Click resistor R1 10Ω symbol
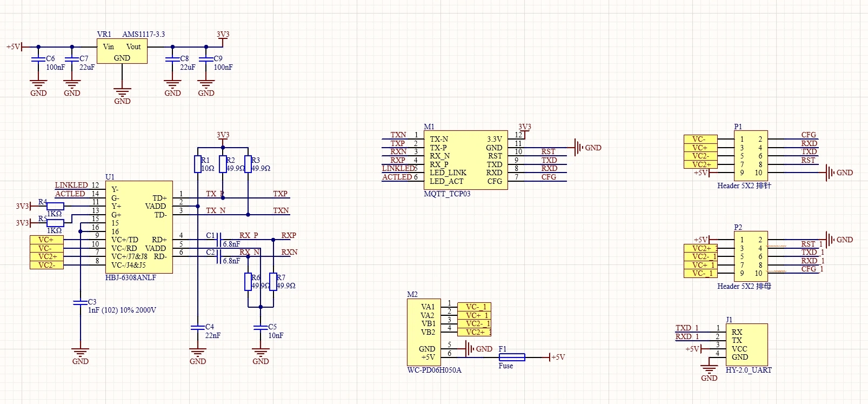Screen dimensions: 868x404 pos(198,164)
